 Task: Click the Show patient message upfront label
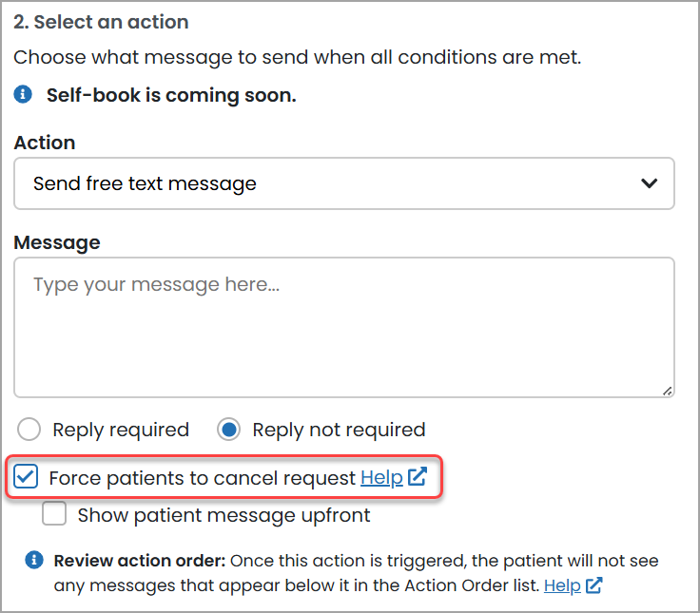tap(224, 515)
